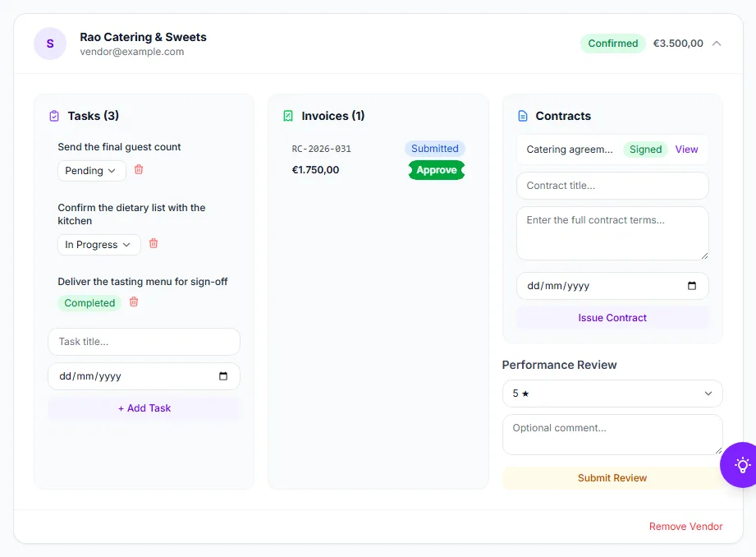756x557 pixels.
Task: Click the Invoices receipt icon
Action: point(288,116)
